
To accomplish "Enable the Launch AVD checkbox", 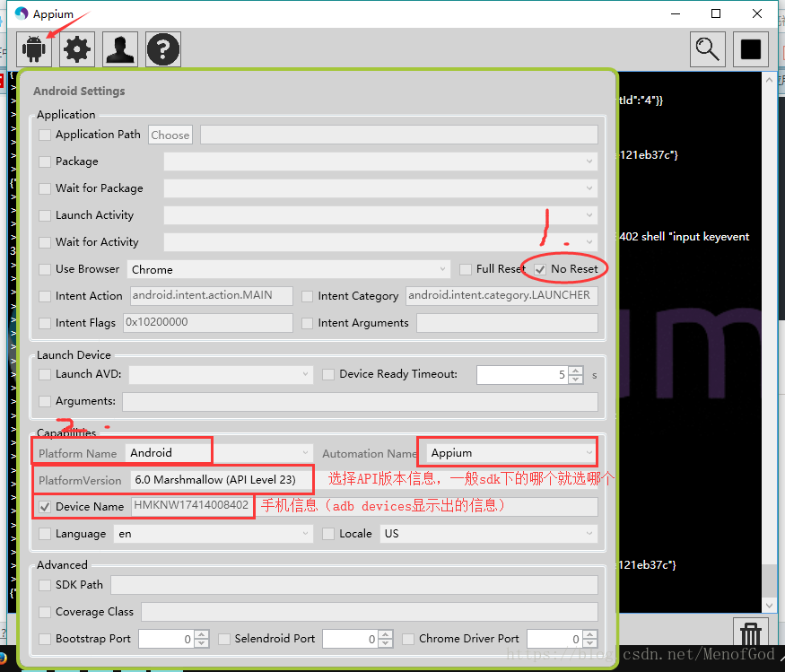I will click(x=45, y=374).
